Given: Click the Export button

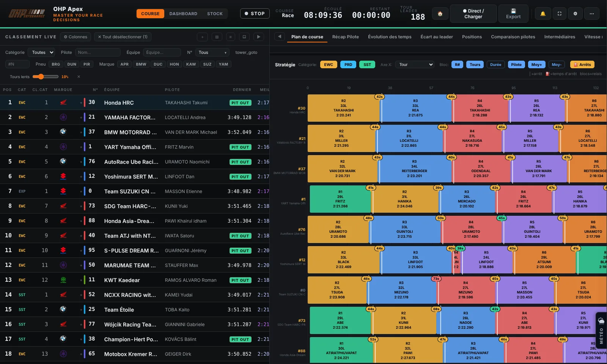Looking at the screenshot, I should click(513, 14).
